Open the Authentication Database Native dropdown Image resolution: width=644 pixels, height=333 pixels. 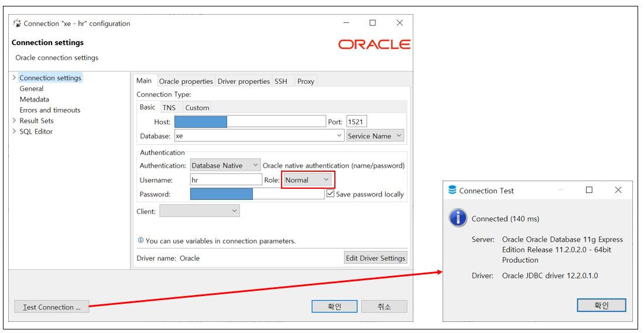tap(225, 165)
